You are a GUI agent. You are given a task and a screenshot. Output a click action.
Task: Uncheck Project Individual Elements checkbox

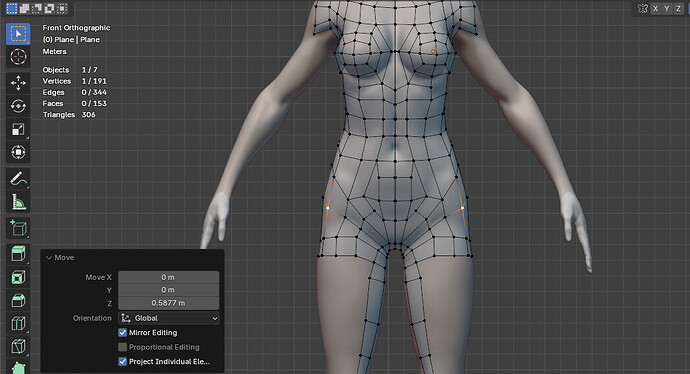point(123,362)
